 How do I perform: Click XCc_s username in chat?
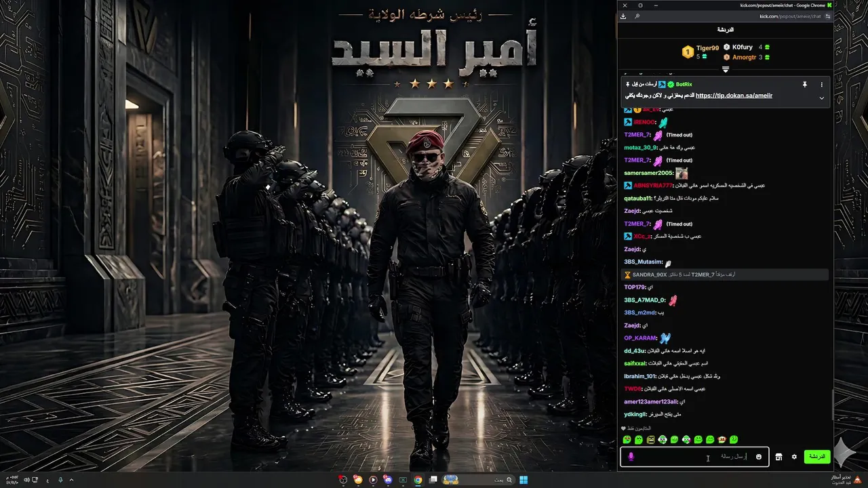[642, 237]
